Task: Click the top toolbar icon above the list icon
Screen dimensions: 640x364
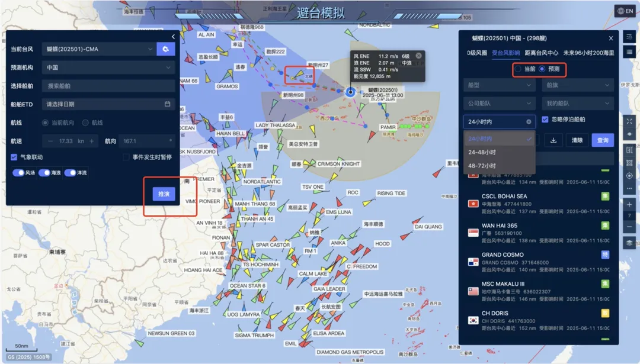Action: 629,37
